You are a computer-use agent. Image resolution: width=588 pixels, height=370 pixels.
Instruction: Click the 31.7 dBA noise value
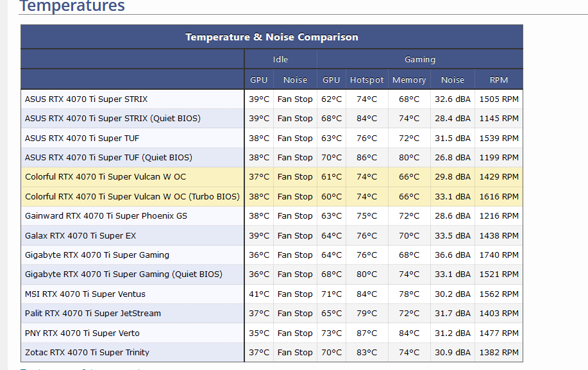(x=453, y=314)
